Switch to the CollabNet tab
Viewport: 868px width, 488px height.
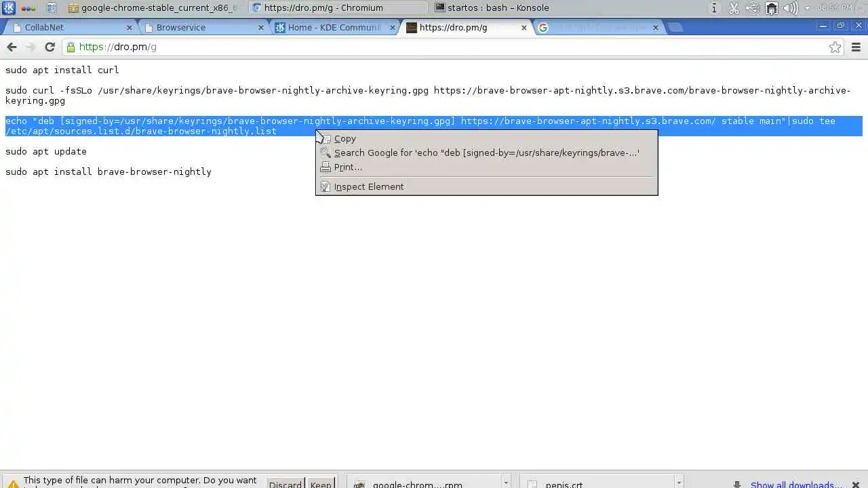click(70, 27)
